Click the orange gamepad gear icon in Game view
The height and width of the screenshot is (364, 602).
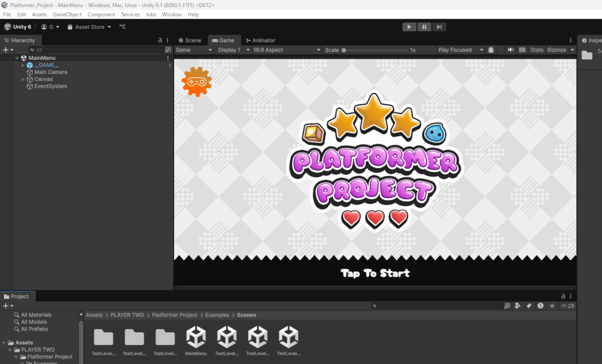(196, 81)
